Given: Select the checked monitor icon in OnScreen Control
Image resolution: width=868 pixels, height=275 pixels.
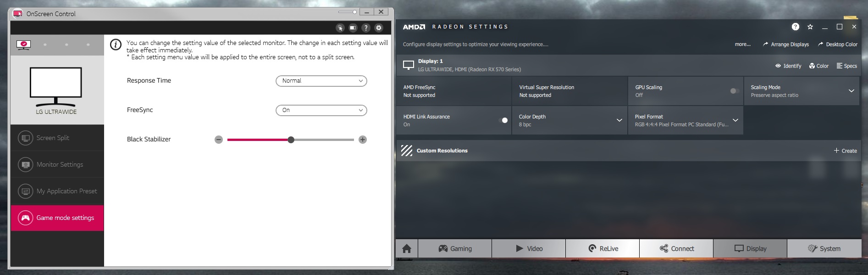Looking at the screenshot, I should (x=23, y=45).
